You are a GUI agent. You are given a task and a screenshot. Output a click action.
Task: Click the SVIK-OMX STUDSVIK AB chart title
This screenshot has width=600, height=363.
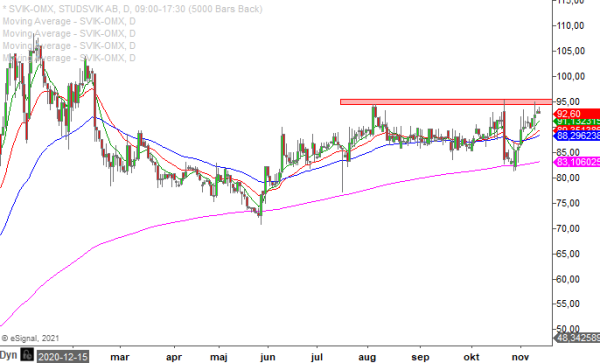coord(132,9)
